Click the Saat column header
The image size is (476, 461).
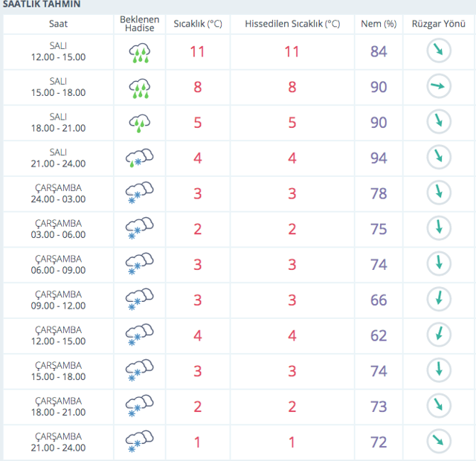click(x=59, y=24)
